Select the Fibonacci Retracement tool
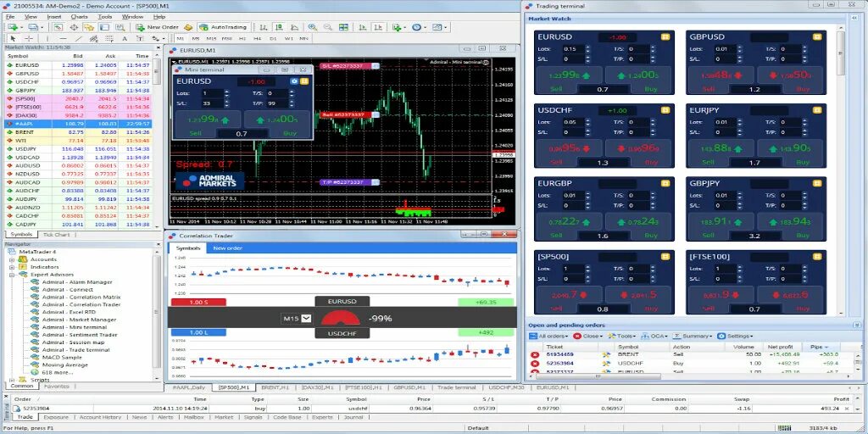This screenshot has width=868, height=434. point(109,39)
